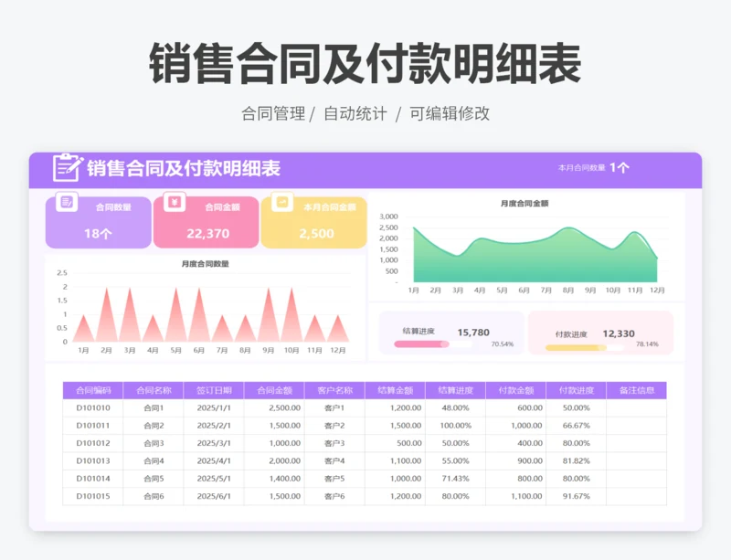Select the pink card showing 22,370
The width and height of the screenshot is (731, 560).
[207, 222]
